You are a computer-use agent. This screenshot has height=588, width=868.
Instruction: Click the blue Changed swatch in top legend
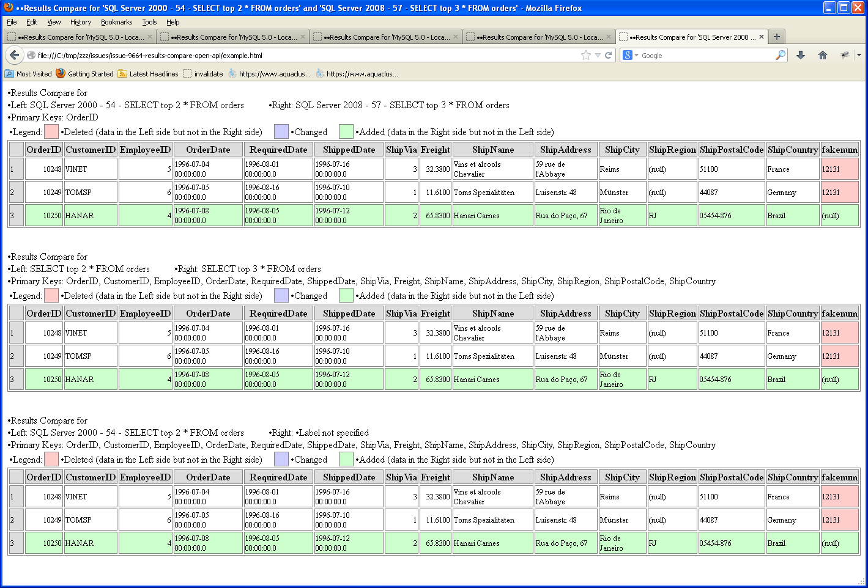coord(281,131)
